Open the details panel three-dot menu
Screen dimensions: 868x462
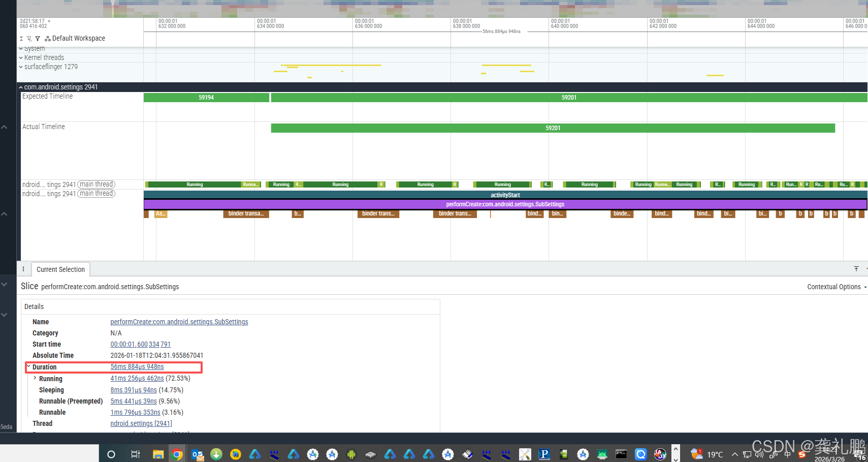point(23,269)
